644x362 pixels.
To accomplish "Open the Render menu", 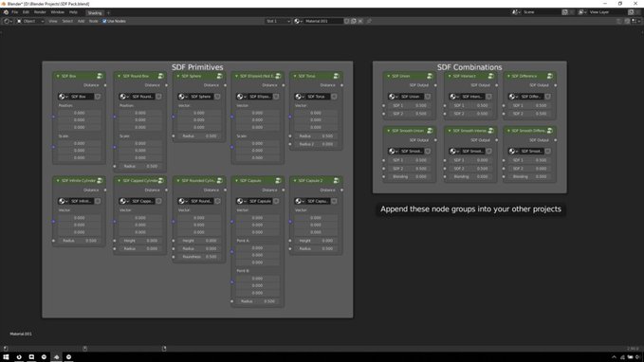I will [40, 12].
